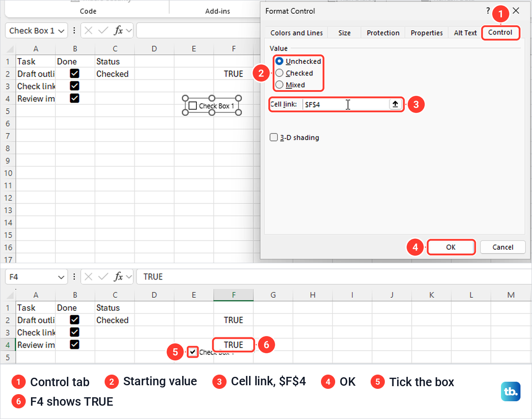Click the Cancel X icon beside the F4 name box
Image resolution: width=532 pixels, height=419 pixels.
pyautogui.click(x=89, y=277)
